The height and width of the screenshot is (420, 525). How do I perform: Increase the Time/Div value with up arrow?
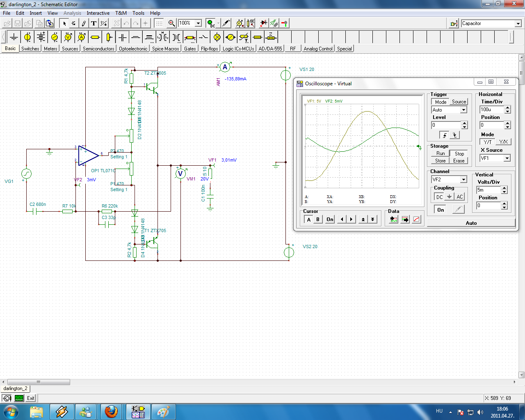pyautogui.click(x=508, y=107)
